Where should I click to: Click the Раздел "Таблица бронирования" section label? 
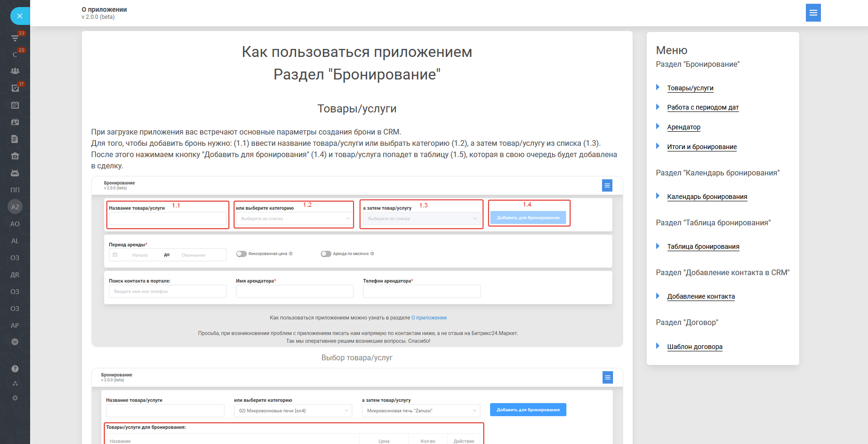click(x=713, y=223)
